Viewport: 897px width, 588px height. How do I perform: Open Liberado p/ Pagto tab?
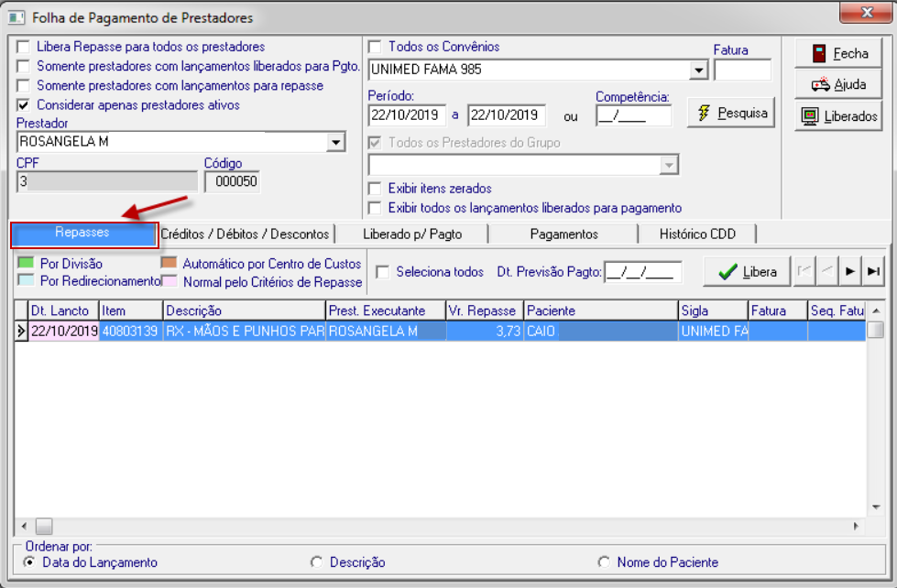coord(412,234)
